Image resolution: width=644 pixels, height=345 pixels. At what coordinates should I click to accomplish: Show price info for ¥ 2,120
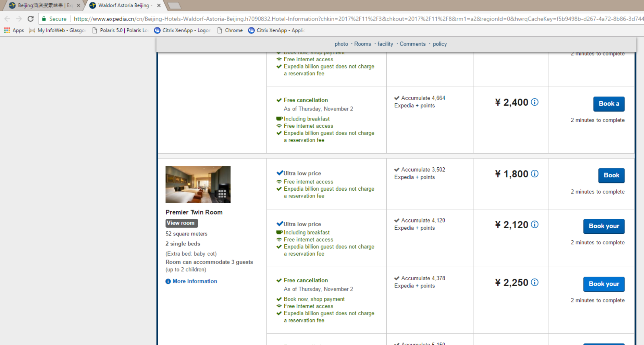pos(535,224)
